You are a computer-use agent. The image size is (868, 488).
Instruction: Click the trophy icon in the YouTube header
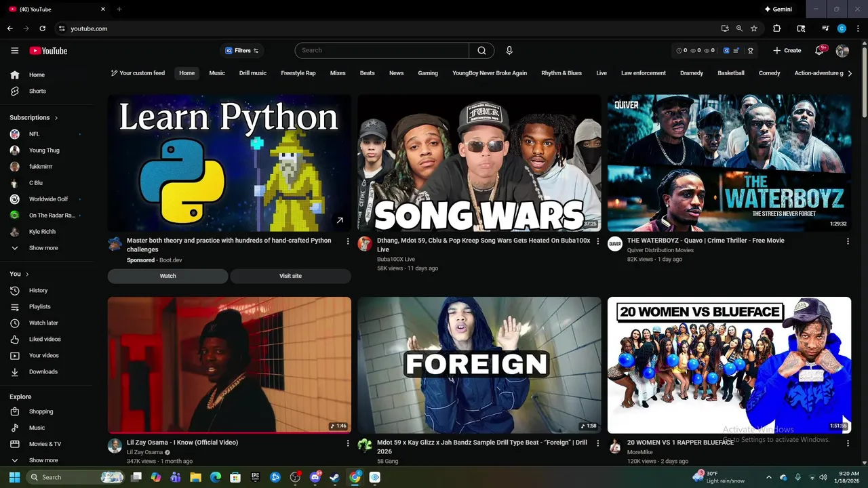click(x=751, y=51)
